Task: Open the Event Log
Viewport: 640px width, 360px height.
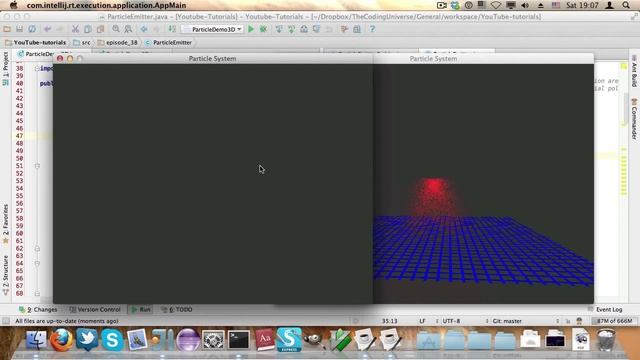Action: 606,309
